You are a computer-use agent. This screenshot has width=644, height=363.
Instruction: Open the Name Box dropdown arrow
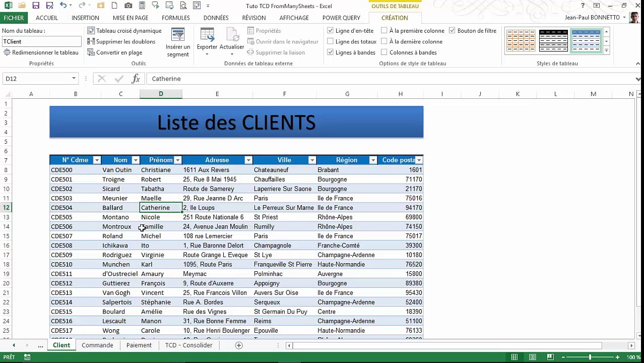[x=74, y=79]
